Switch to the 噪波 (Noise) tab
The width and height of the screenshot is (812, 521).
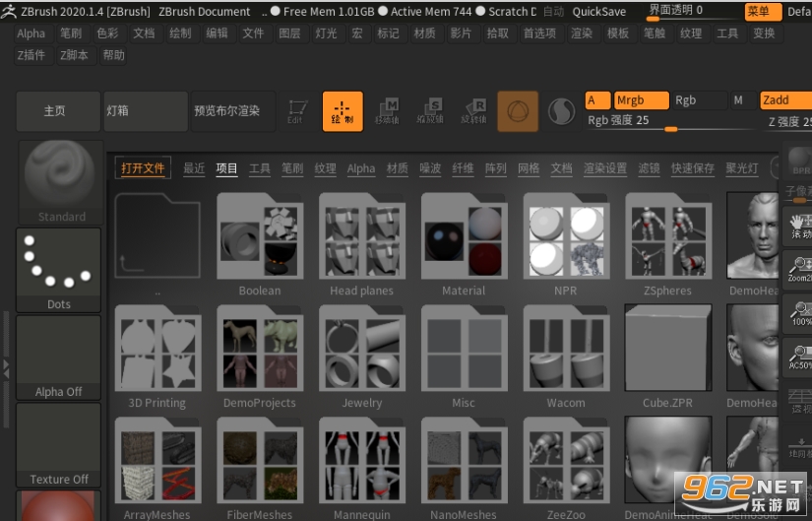(430, 168)
